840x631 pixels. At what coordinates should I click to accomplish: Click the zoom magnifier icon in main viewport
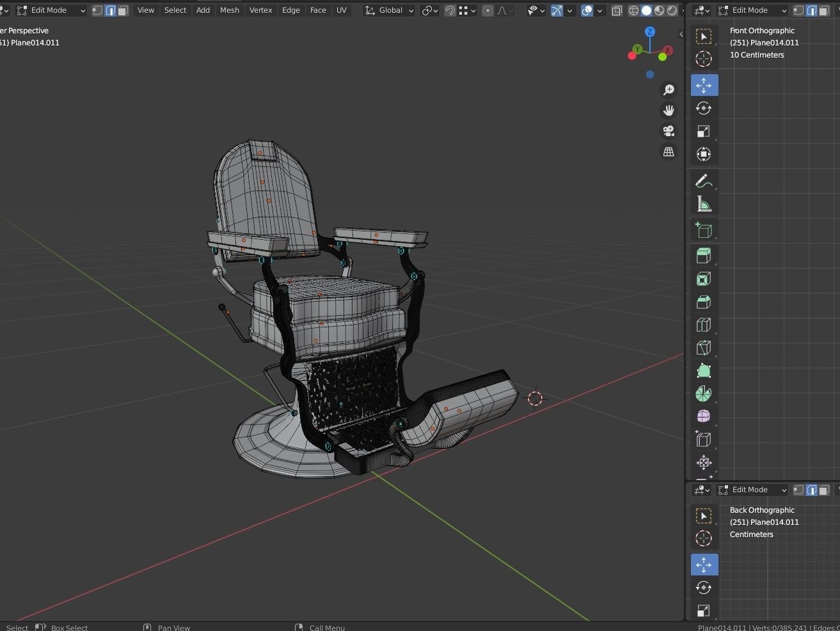point(669,90)
